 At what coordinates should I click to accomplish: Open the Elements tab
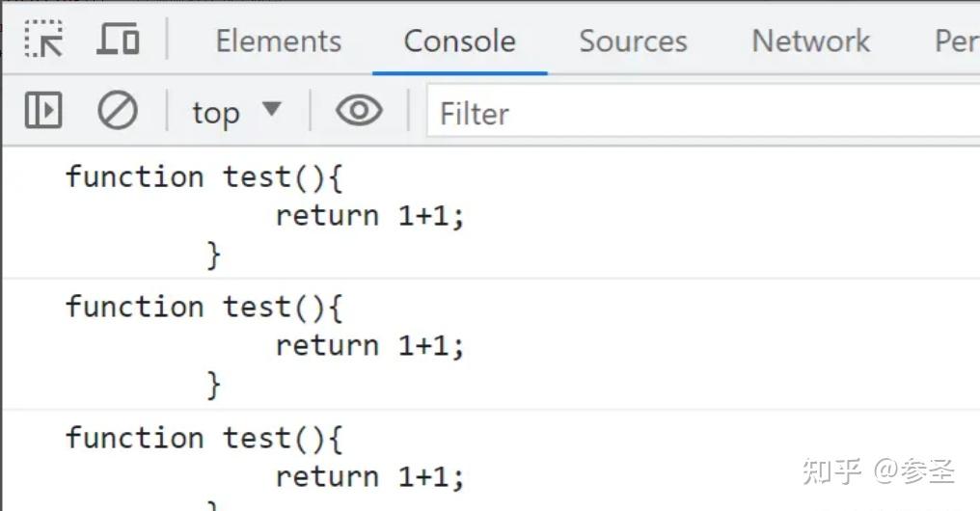(278, 41)
